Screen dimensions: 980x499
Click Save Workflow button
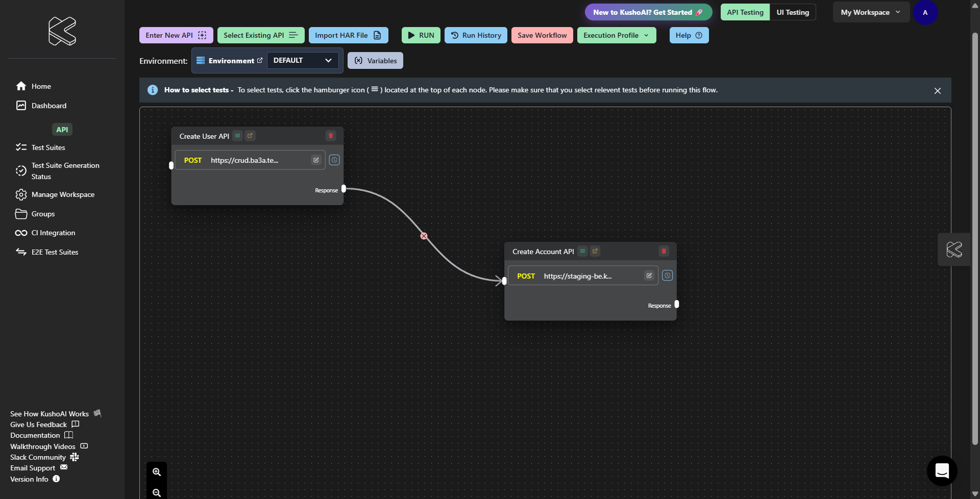click(542, 35)
